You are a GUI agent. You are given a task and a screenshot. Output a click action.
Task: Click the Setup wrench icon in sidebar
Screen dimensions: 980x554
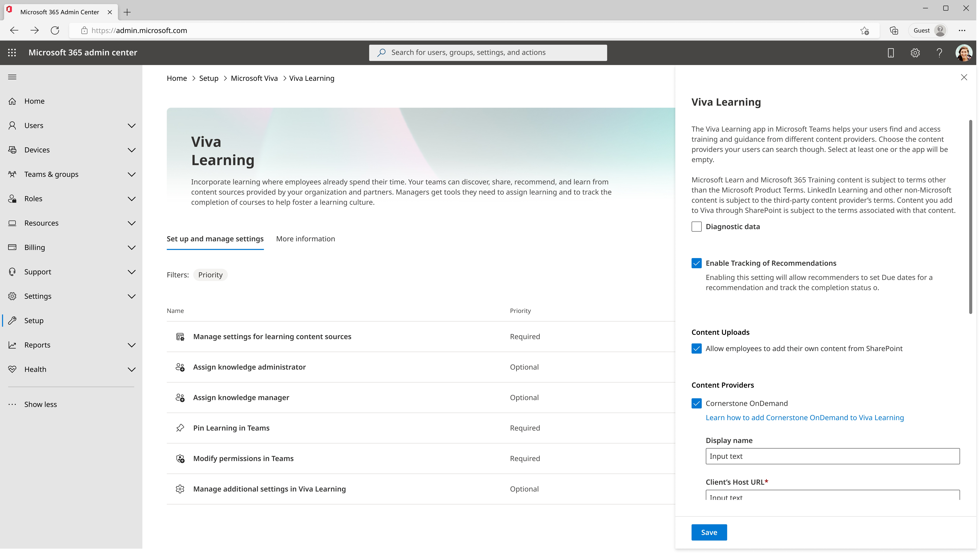[12, 320]
